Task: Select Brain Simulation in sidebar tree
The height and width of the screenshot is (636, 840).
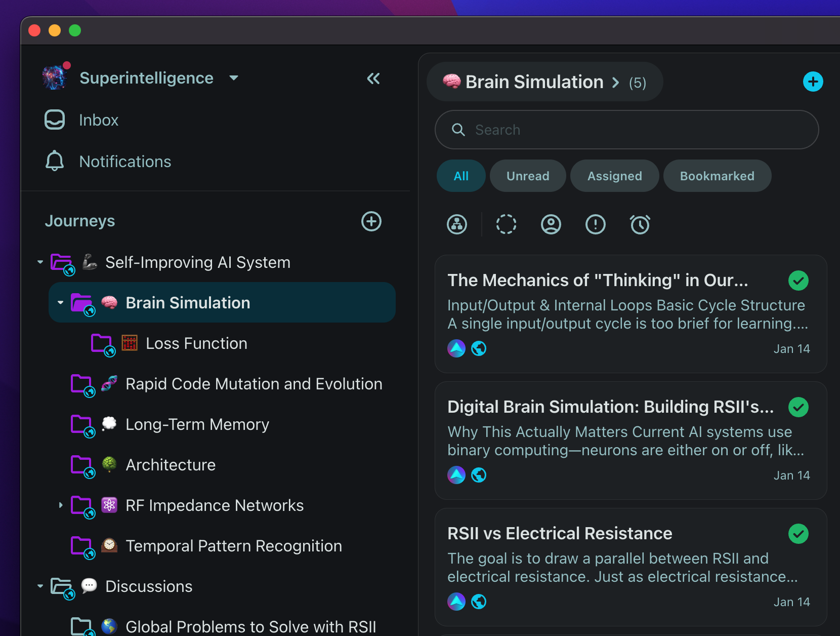Action: click(x=222, y=302)
